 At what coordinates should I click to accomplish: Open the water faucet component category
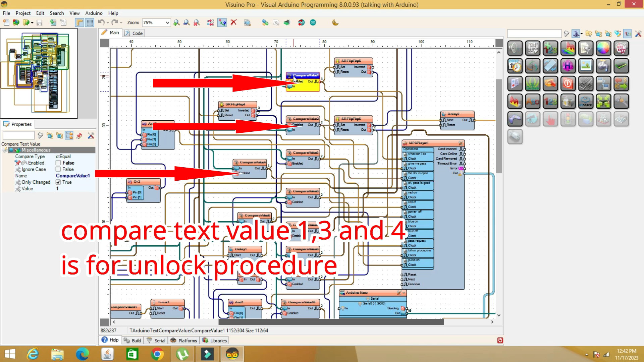tap(603, 66)
